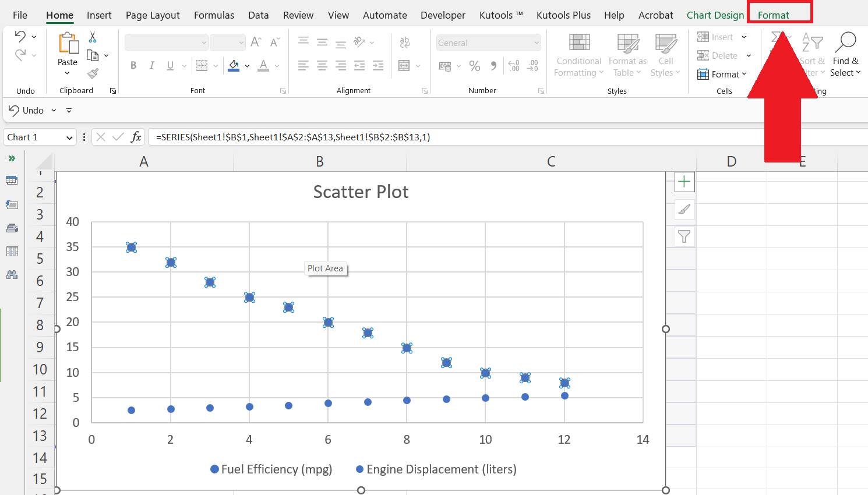Open Chart Elements plus button next to chart
This screenshot has height=495, width=868.
point(684,182)
